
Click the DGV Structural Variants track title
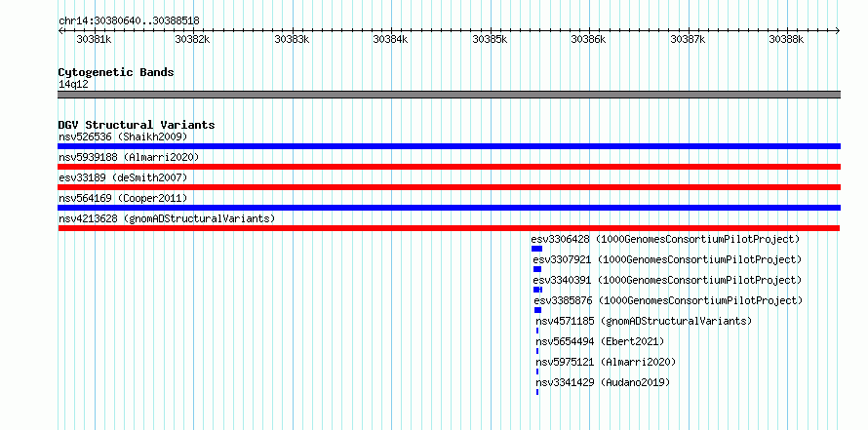click(x=137, y=125)
